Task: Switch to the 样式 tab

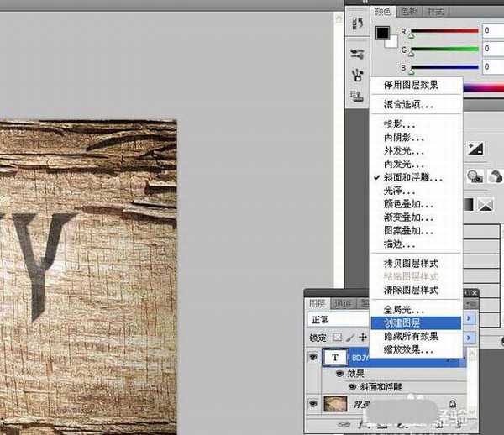Action: coord(436,12)
